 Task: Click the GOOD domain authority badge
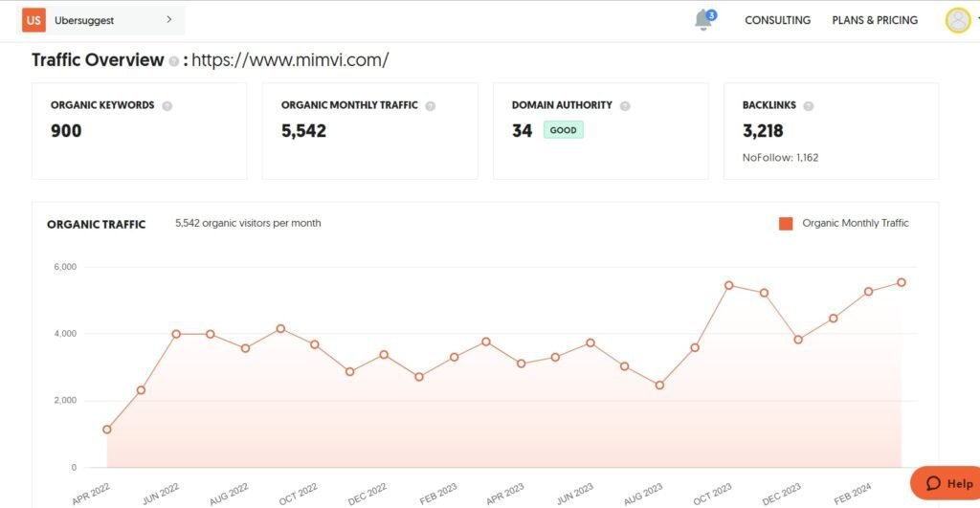563,130
